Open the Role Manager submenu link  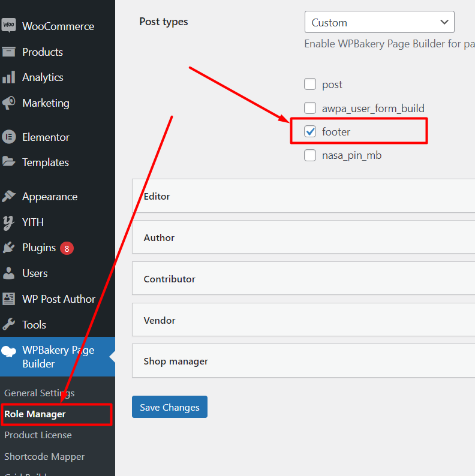point(35,414)
